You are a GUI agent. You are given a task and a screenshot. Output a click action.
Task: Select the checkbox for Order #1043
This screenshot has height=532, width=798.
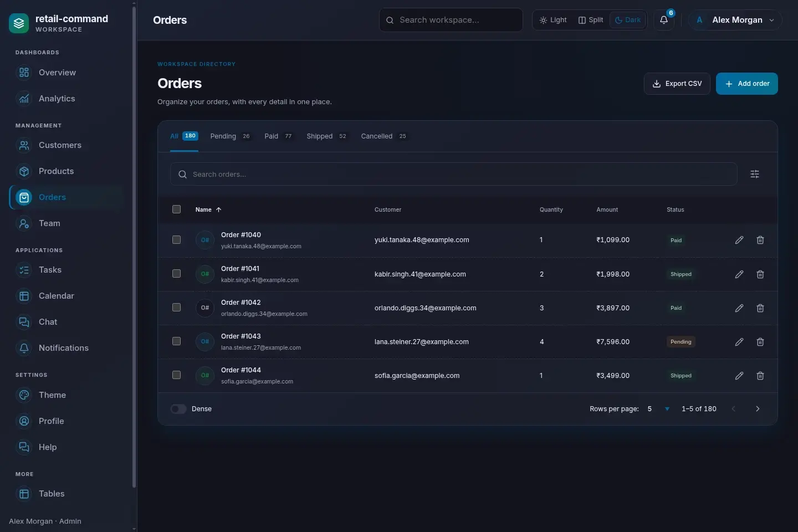click(176, 341)
